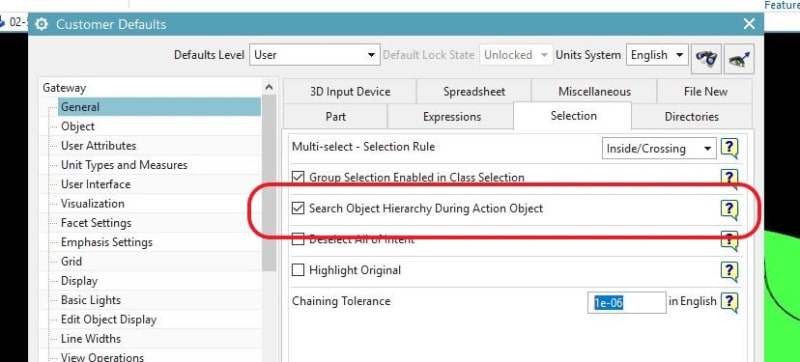Select Gateway in the category tree
Viewport: 800px width, 362px height.
(64, 88)
